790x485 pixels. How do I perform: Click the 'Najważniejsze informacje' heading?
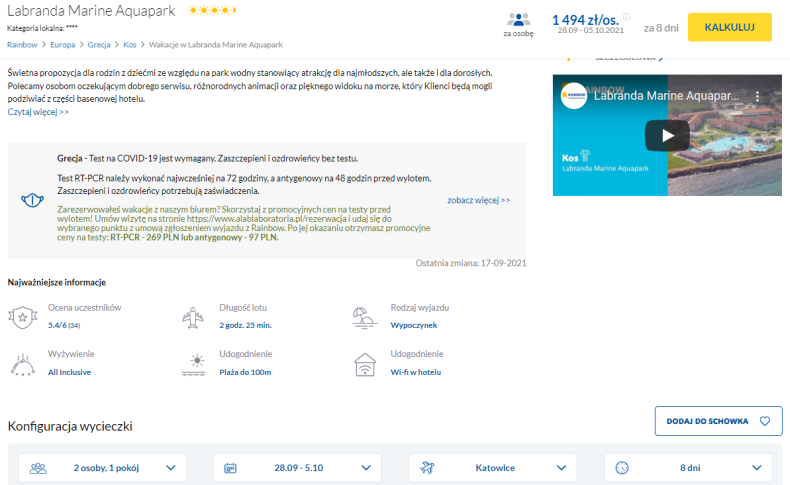point(56,283)
